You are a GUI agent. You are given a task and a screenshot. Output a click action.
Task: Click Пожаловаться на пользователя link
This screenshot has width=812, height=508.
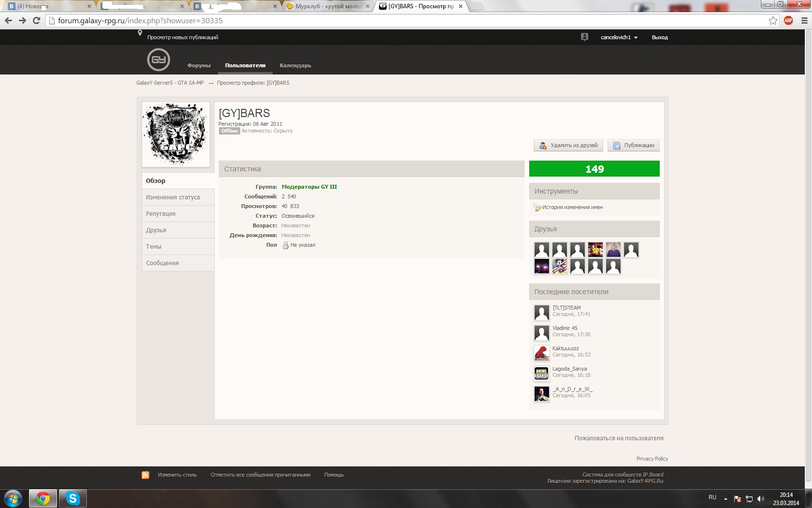tap(619, 438)
